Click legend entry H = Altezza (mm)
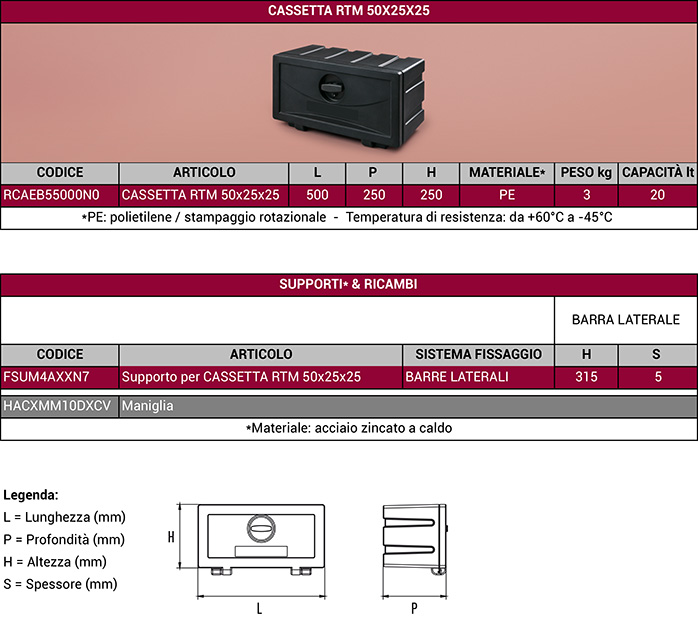 tap(55, 562)
